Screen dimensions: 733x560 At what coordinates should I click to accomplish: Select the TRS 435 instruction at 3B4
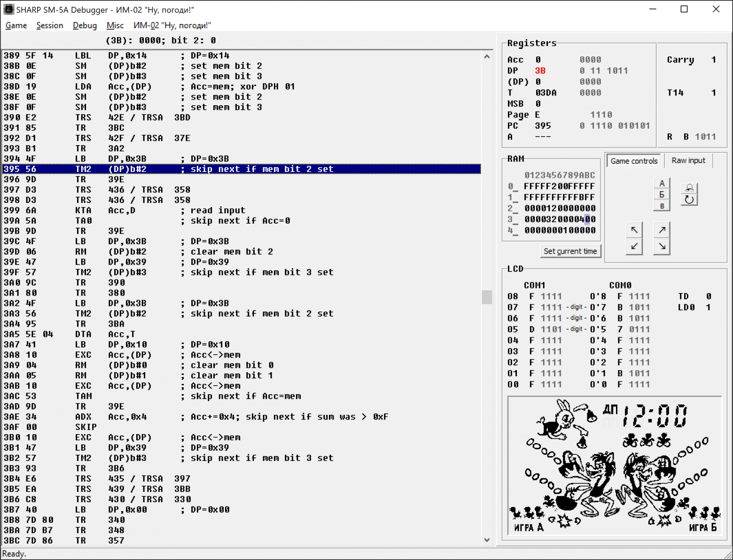click(x=242, y=479)
